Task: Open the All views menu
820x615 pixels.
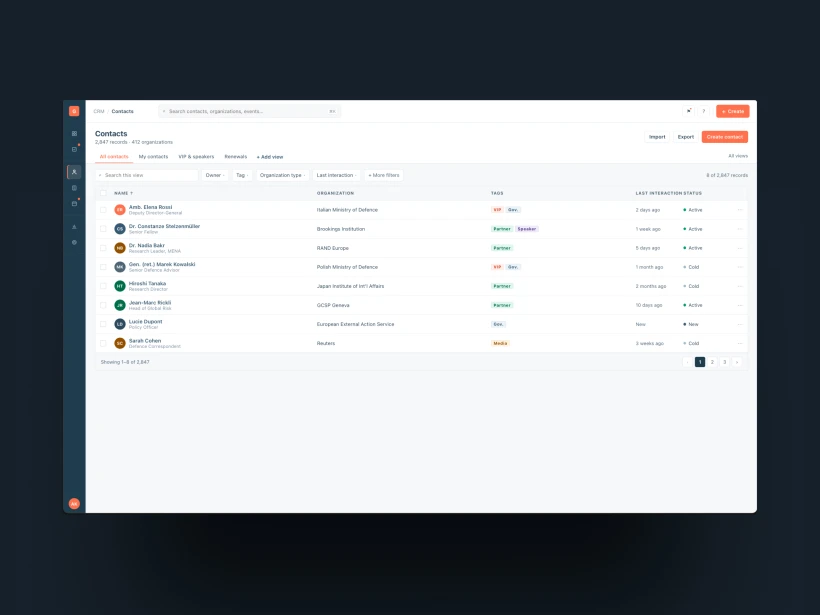Action: point(738,156)
